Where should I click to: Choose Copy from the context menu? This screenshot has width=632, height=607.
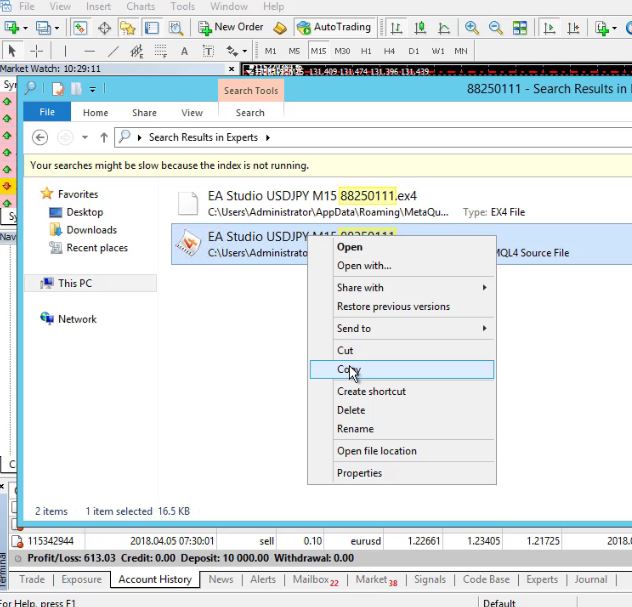coord(401,370)
